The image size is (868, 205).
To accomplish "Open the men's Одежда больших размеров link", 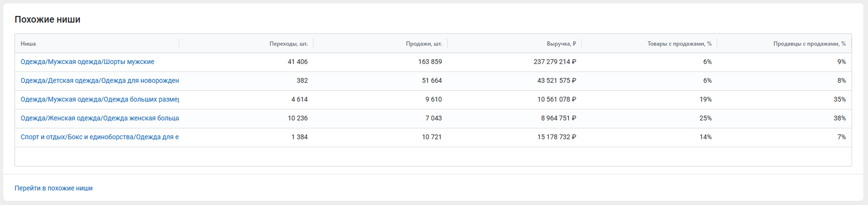I will (99, 99).
